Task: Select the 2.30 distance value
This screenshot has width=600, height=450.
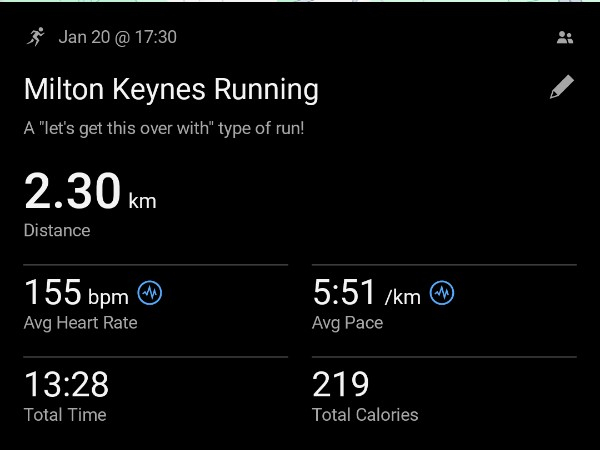Action: [72, 191]
